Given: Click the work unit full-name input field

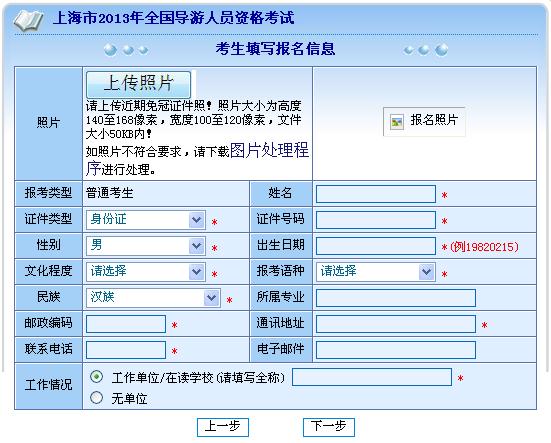Looking at the screenshot, I should 372,377.
